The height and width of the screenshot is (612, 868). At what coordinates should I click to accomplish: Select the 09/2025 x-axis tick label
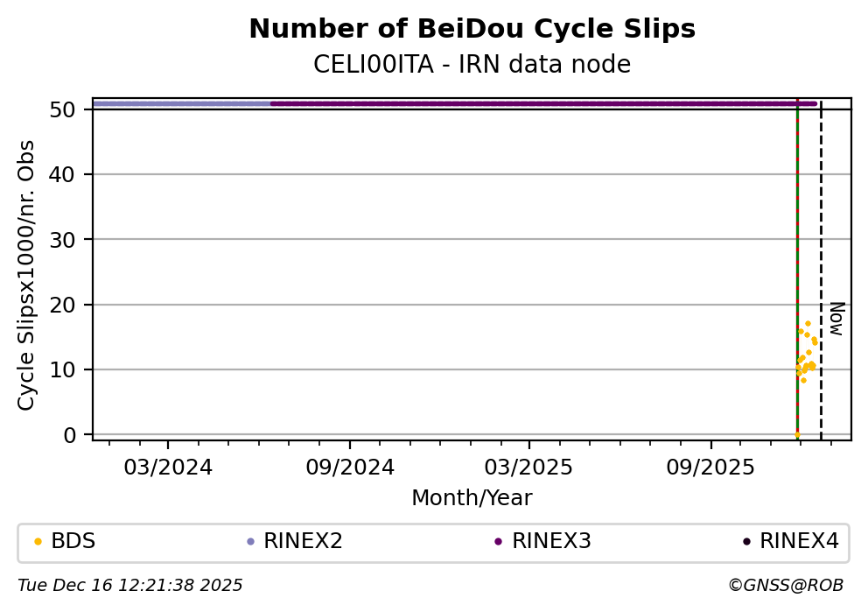coord(710,468)
